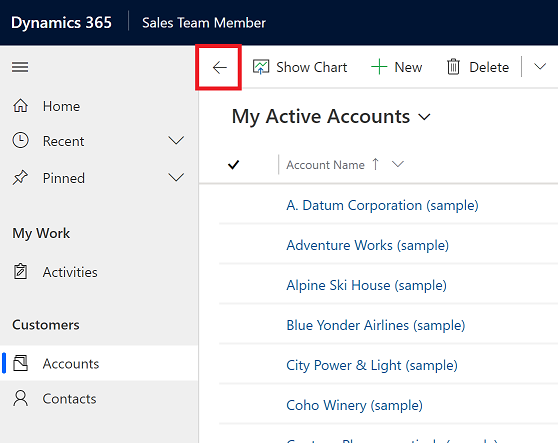Click the Dynamics 365 title
Image resolution: width=558 pixels, height=443 pixels.
click(61, 22)
